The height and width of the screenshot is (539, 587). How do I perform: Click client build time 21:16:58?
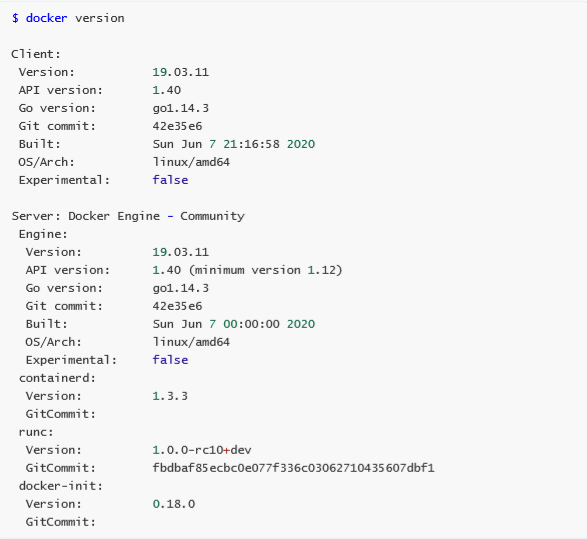click(x=251, y=144)
